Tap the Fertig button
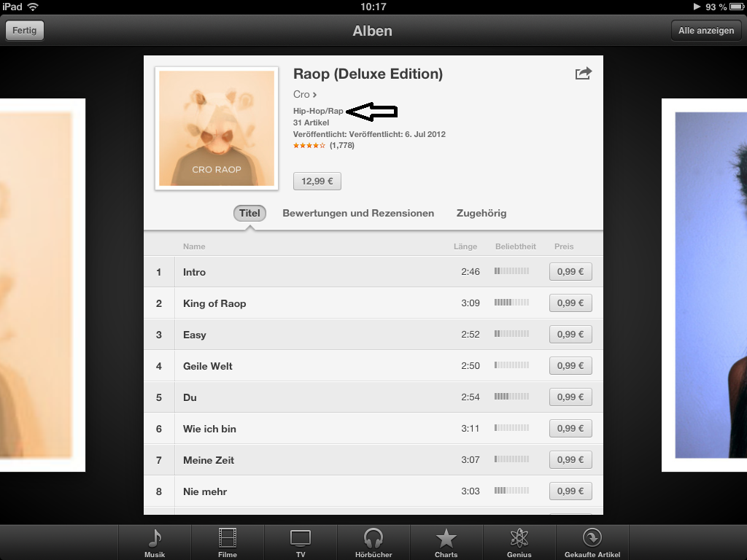 24,31
